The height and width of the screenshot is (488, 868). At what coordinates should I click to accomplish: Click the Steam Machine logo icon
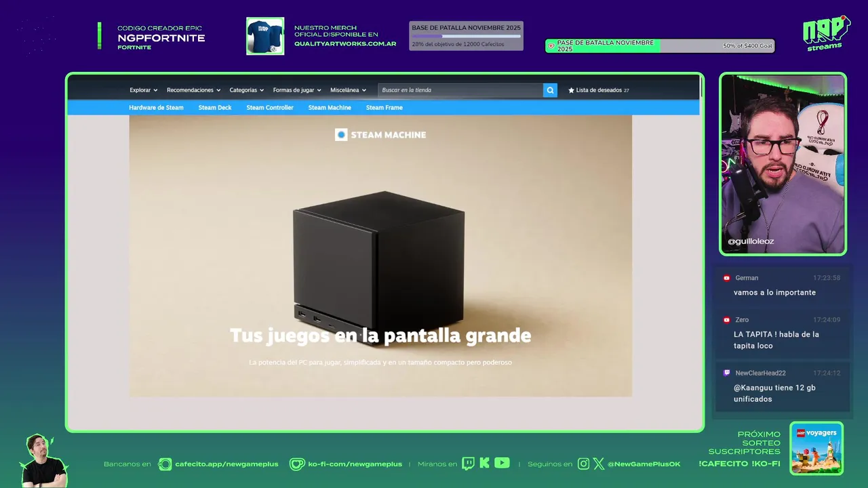pos(341,135)
